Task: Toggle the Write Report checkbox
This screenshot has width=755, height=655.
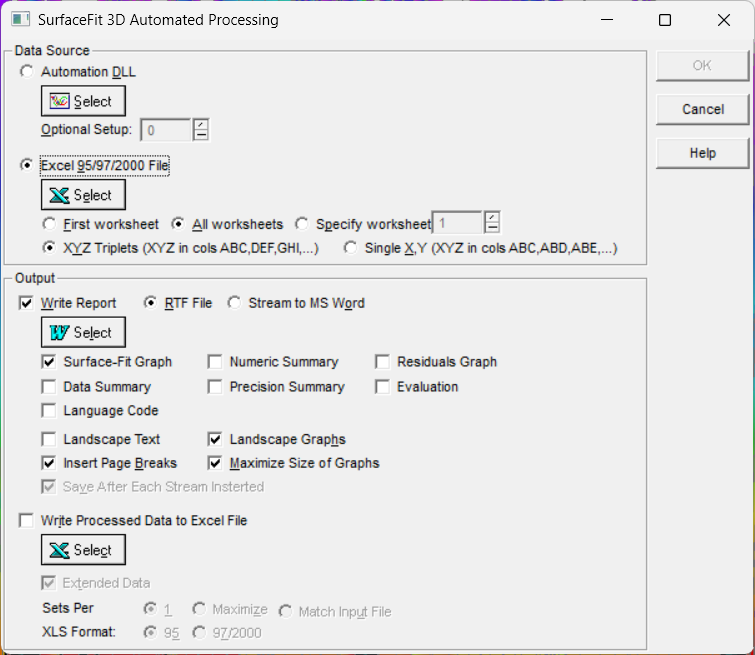Action: click(26, 303)
